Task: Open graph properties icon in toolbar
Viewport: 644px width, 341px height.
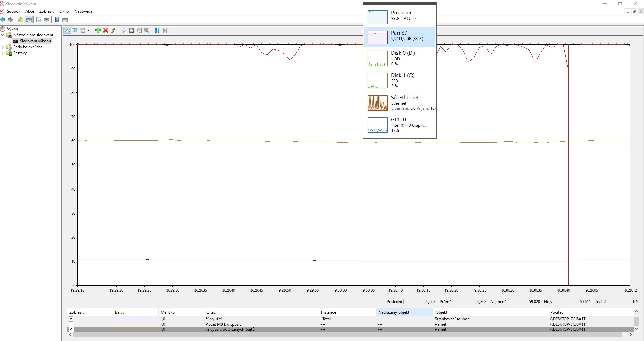Action: (139, 30)
